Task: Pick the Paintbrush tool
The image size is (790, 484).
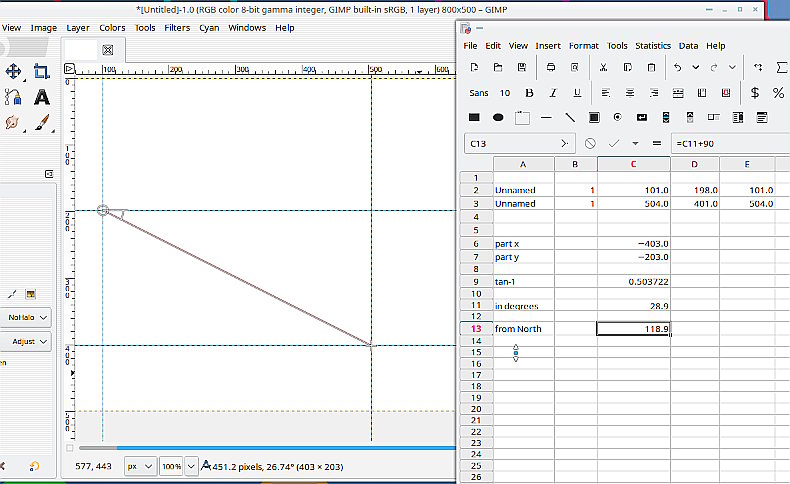Action: 42,123
